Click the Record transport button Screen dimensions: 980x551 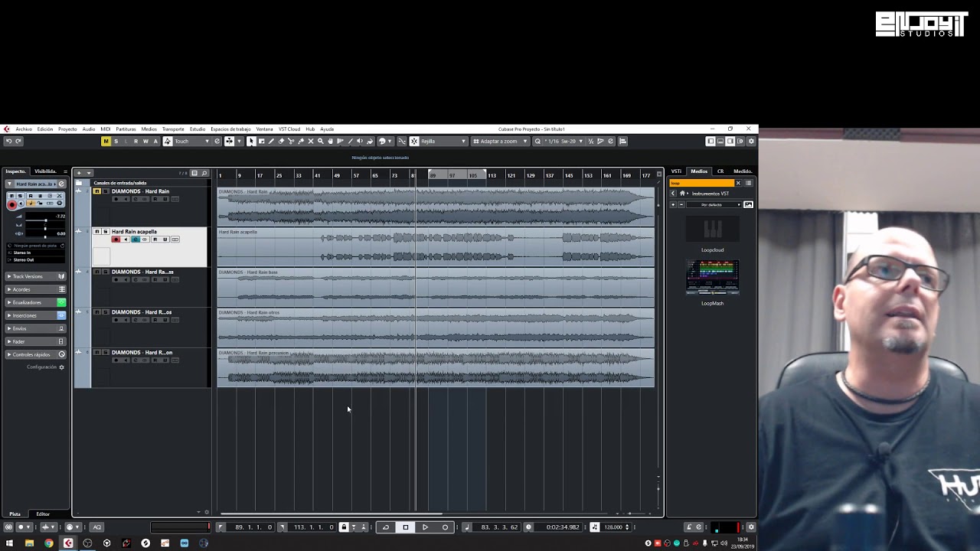click(x=445, y=527)
